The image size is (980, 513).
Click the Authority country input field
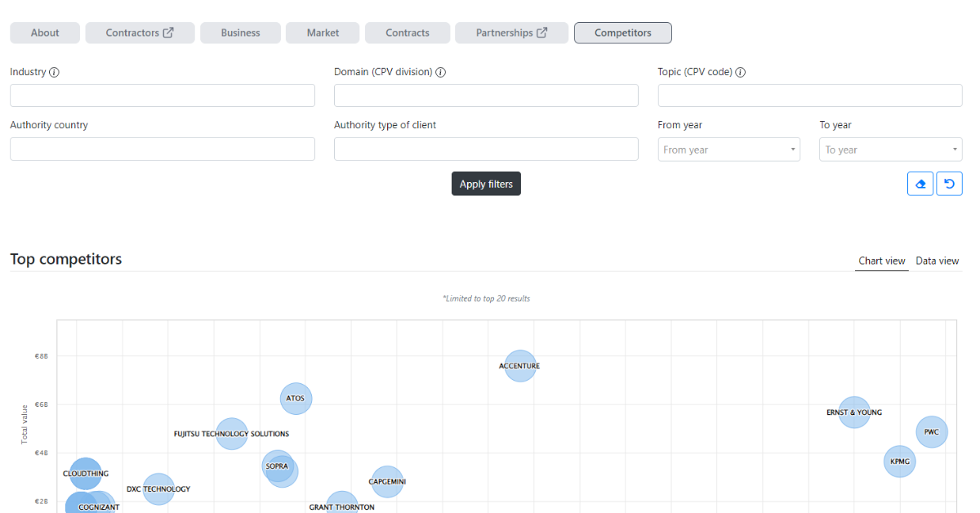(x=162, y=149)
